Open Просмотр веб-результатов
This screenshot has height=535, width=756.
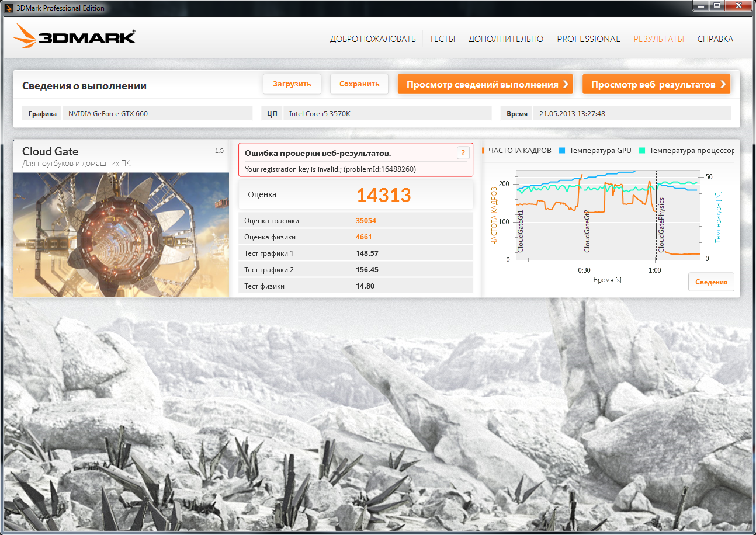[656, 84]
